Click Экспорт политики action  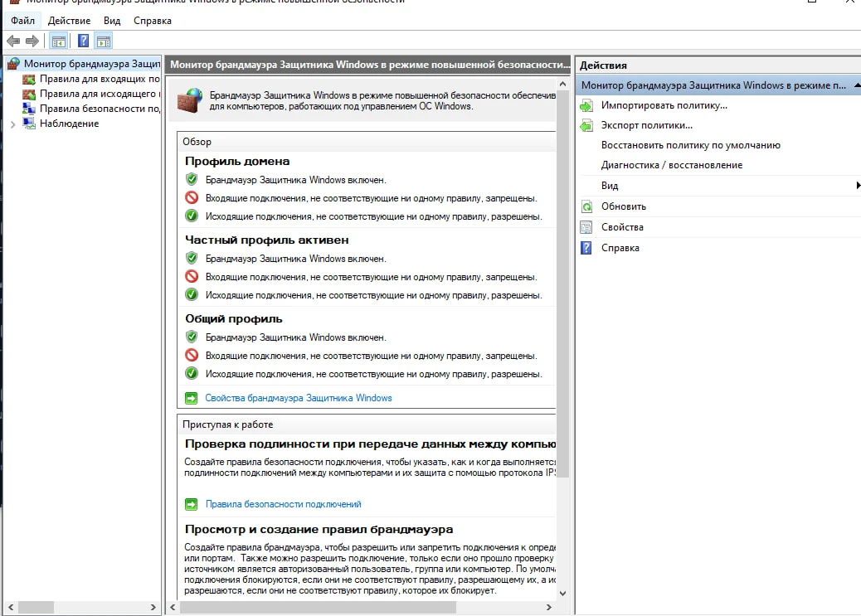point(647,125)
